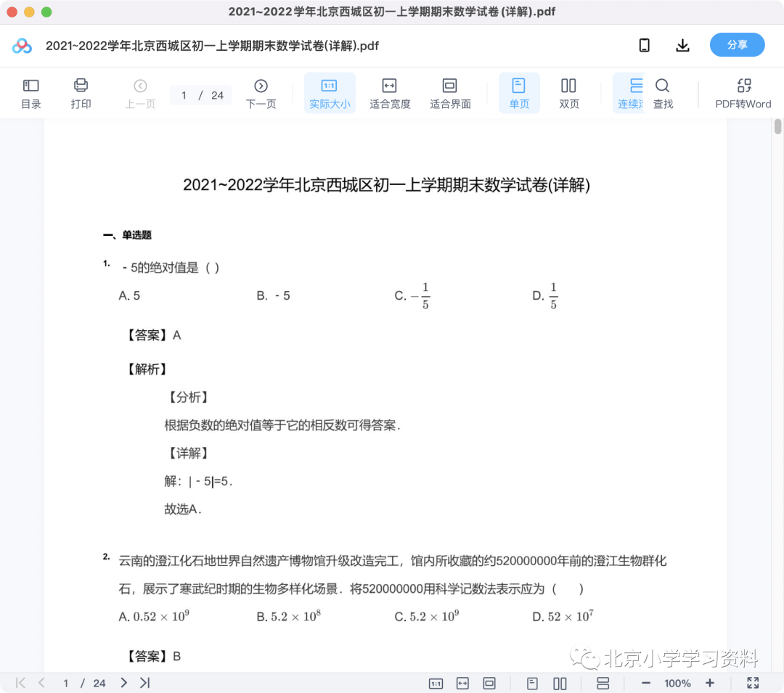Jump to last page in bottom bar
Viewport: 784px width, 693px height.
(x=145, y=683)
